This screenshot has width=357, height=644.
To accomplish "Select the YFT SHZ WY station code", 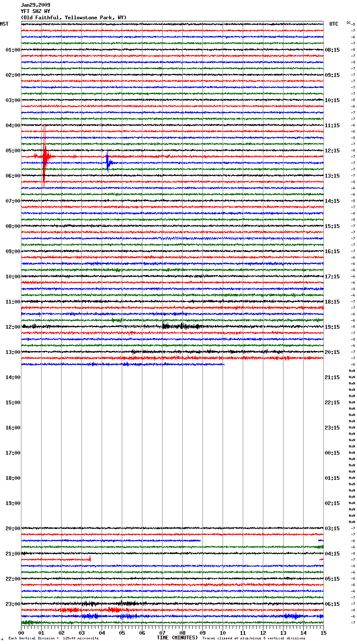I will coord(36,11).
